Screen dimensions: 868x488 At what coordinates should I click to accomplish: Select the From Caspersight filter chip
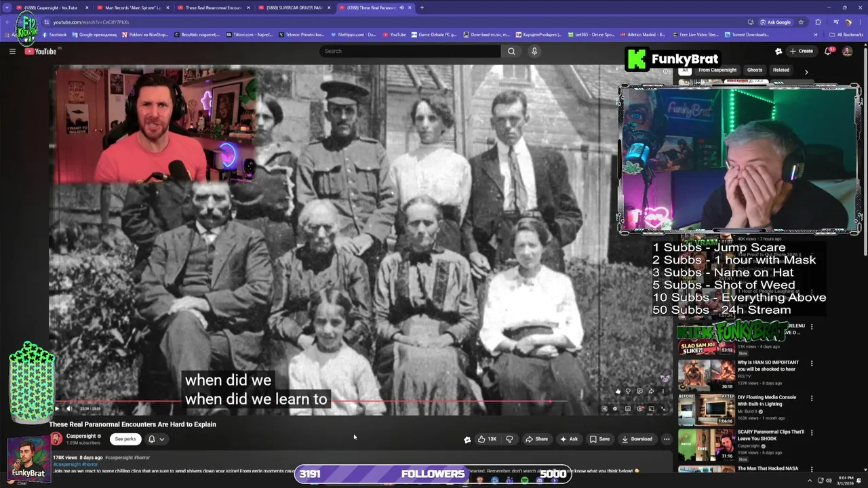717,70
